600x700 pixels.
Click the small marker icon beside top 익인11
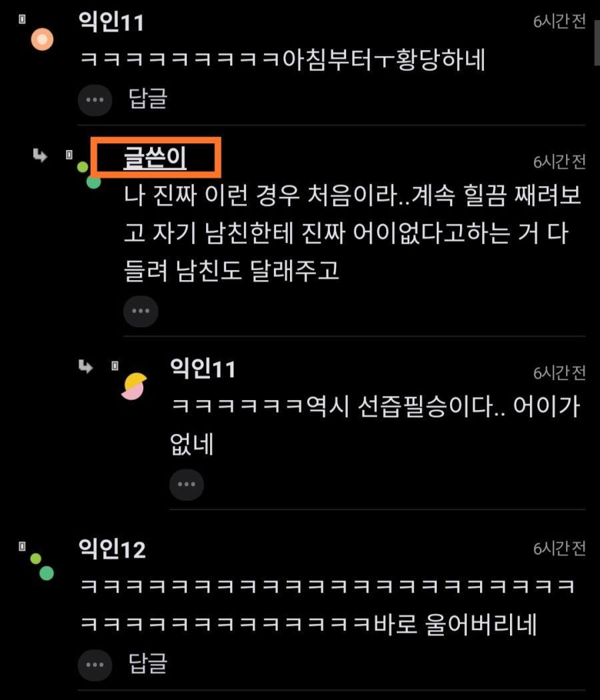pyautogui.click(x=22, y=19)
